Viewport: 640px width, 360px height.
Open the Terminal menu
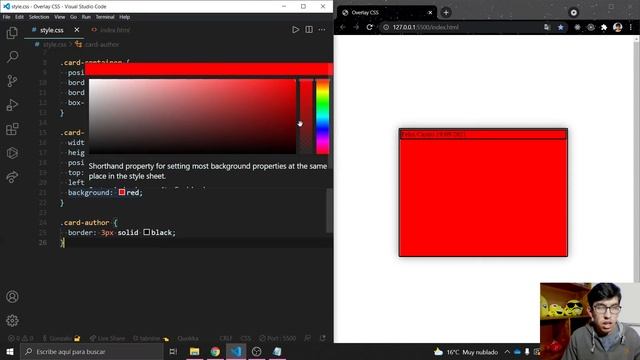tap(105, 17)
